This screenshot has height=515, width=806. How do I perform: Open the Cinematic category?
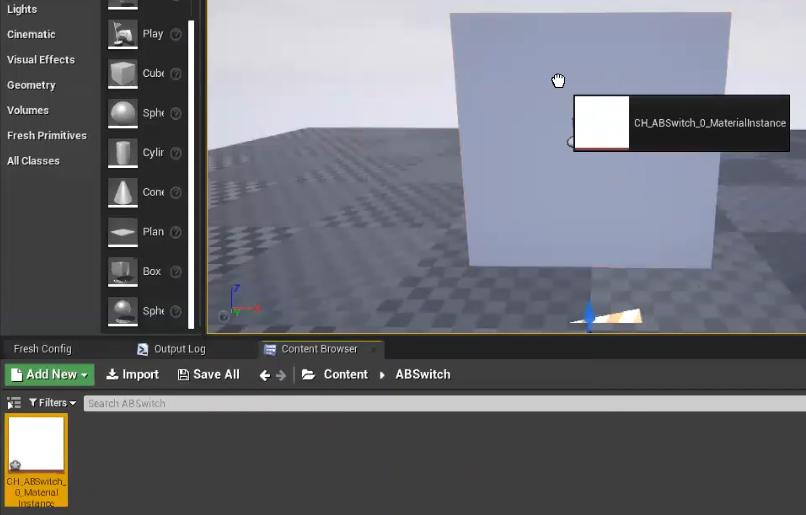31,34
